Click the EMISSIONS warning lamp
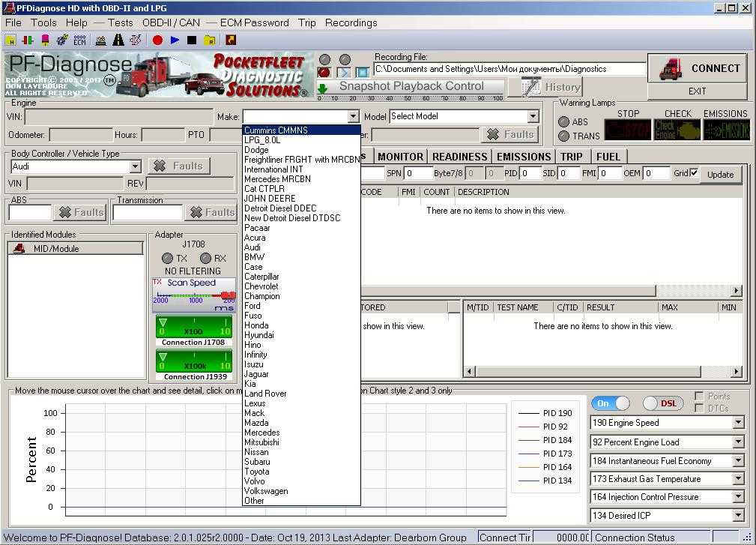Image resolution: width=756 pixels, height=545 pixels. coord(726,130)
